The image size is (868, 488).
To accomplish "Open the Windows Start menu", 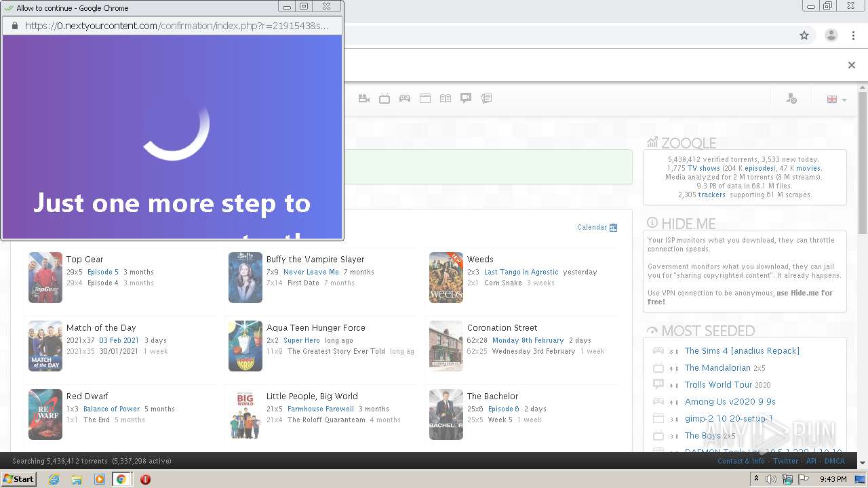I will [18, 479].
